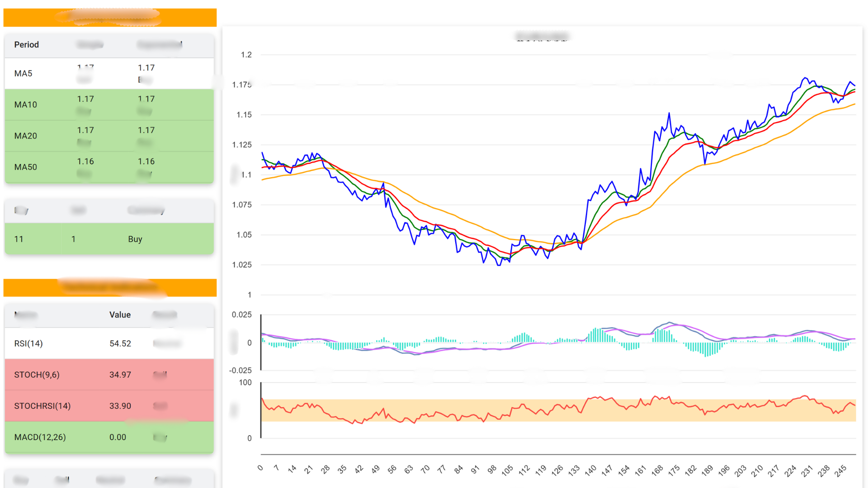Click the x-axis label 105

pos(507,470)
